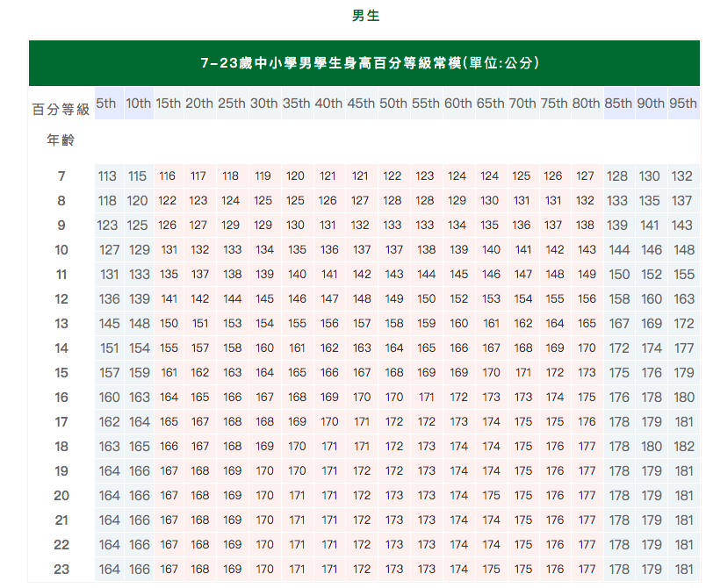Click 172 in the age 13 row
This screenshot has height=588, width=713.
[684, 324]
